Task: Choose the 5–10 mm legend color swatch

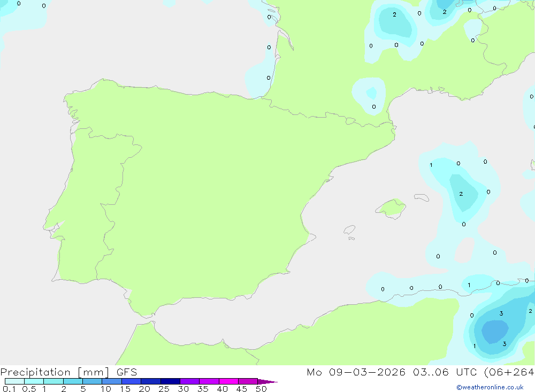Action: pos(92,381)
